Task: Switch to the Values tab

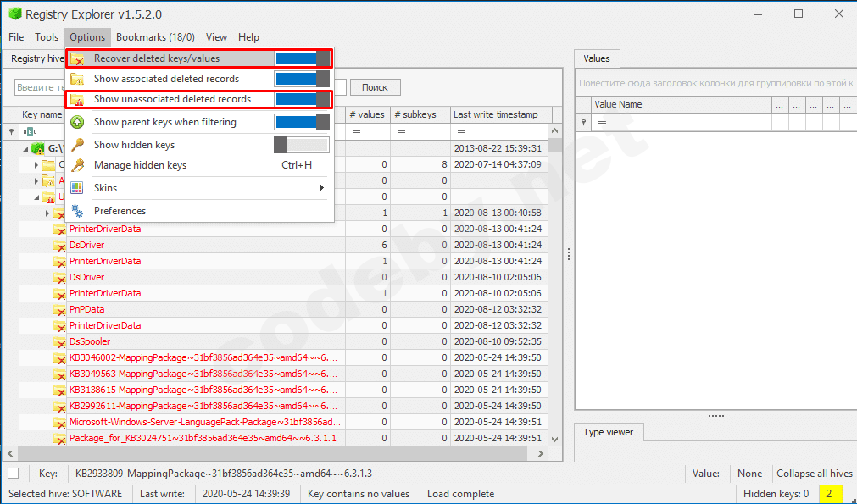Action: tap(596, 58)
